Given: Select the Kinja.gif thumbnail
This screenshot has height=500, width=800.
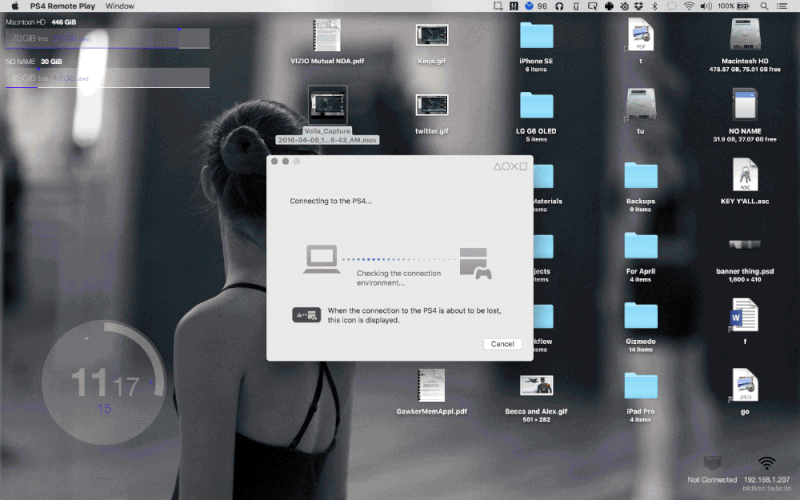Looking at the screenshot, I should tap(430, 35).
